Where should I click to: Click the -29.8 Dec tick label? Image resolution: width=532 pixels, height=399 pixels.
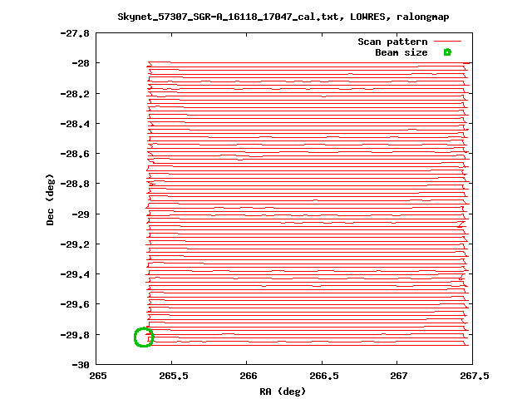pyautogui.click(x=75, y=335)
